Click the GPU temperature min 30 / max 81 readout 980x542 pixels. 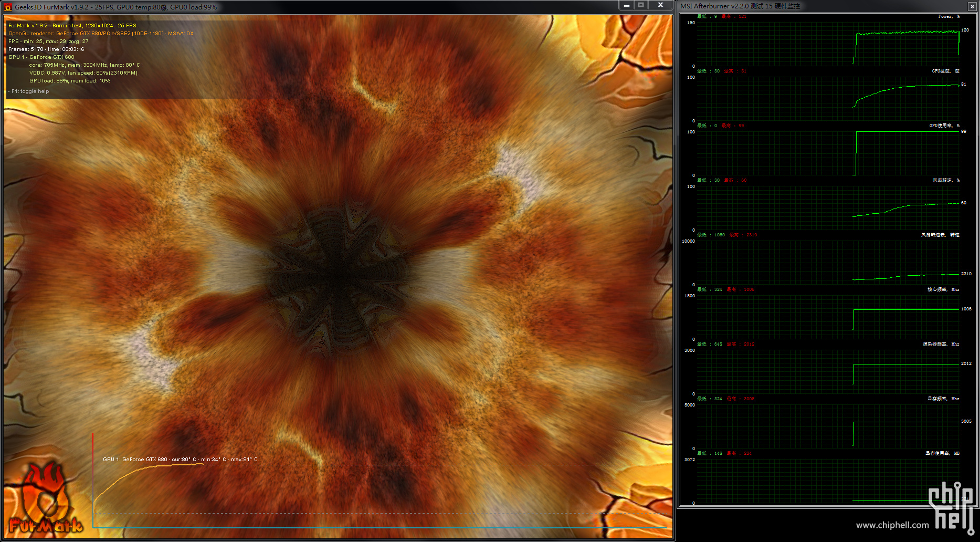(x=721, y=71)
